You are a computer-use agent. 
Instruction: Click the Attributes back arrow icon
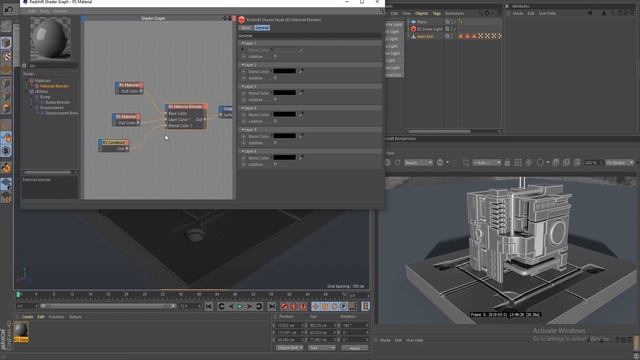[x=590, y=13]
